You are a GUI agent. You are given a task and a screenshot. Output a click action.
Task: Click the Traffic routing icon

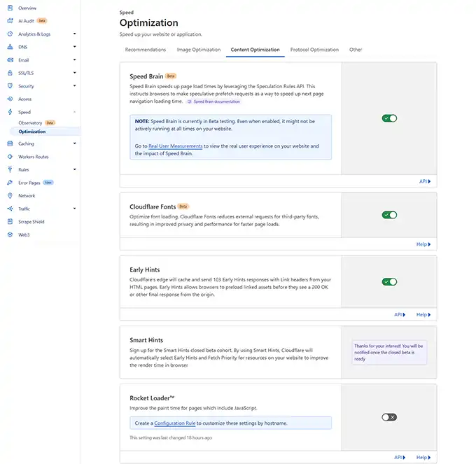[x=10, y=209]
